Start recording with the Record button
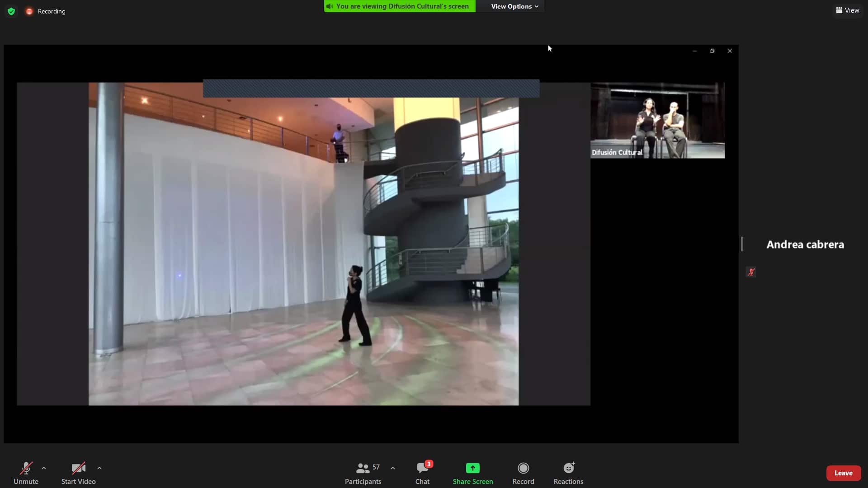 tap(524, 473)
